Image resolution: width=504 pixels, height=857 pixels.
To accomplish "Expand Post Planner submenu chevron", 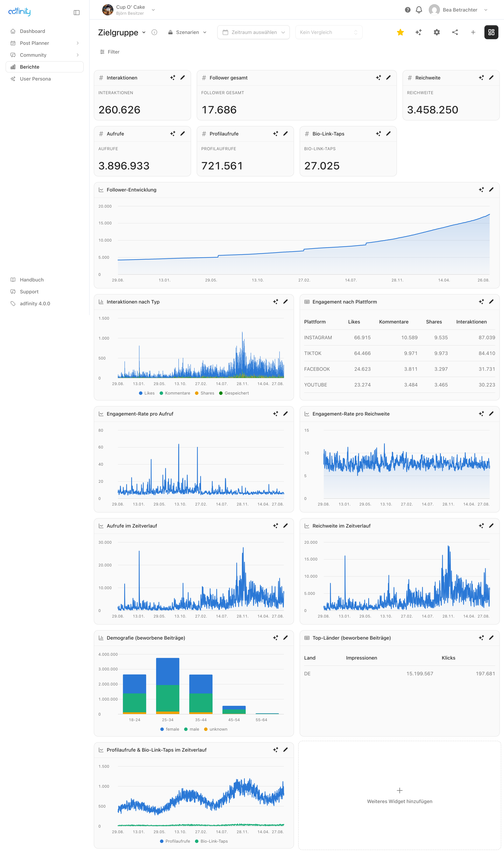I will pyautogui.click(x=78, y=43).
